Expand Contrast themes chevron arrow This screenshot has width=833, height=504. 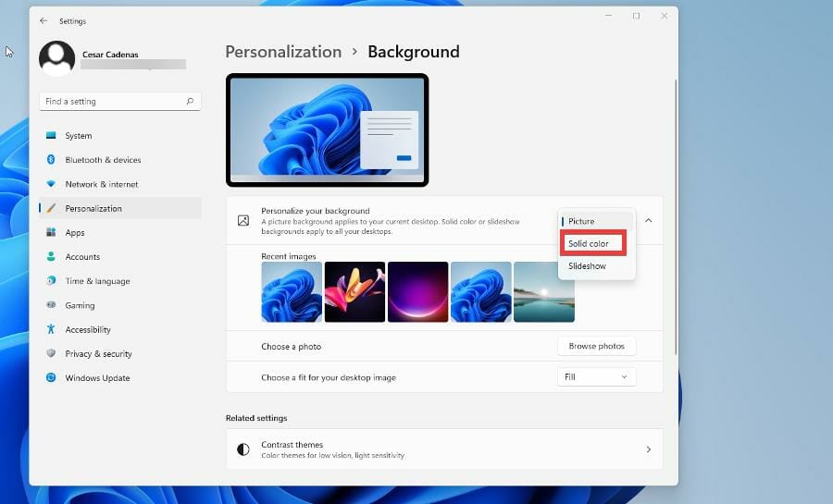click(648, 449)
